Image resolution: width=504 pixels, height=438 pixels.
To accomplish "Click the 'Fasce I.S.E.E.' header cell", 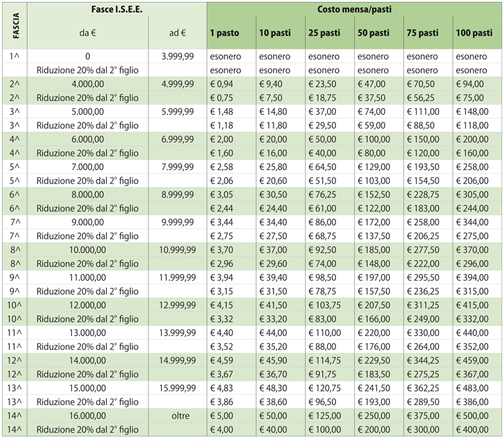I will (x=118, y=10).
